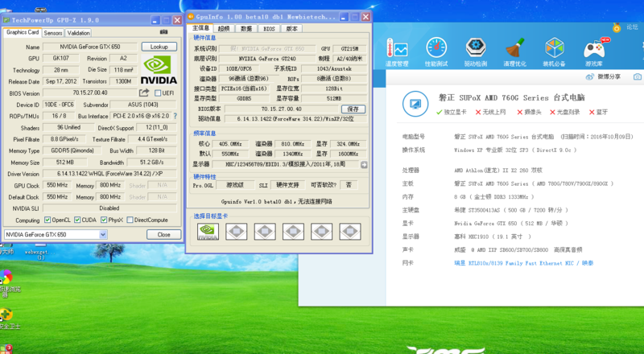Toggle the CUDA checkbox
Viewport: 644px width, 354px height.
(77, 220)
